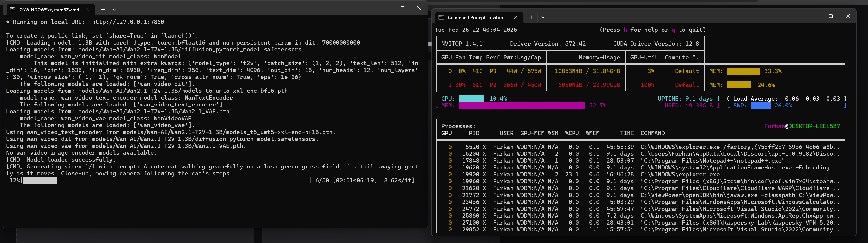Close the Command Prompt - nvitop tab

(515, 17)
